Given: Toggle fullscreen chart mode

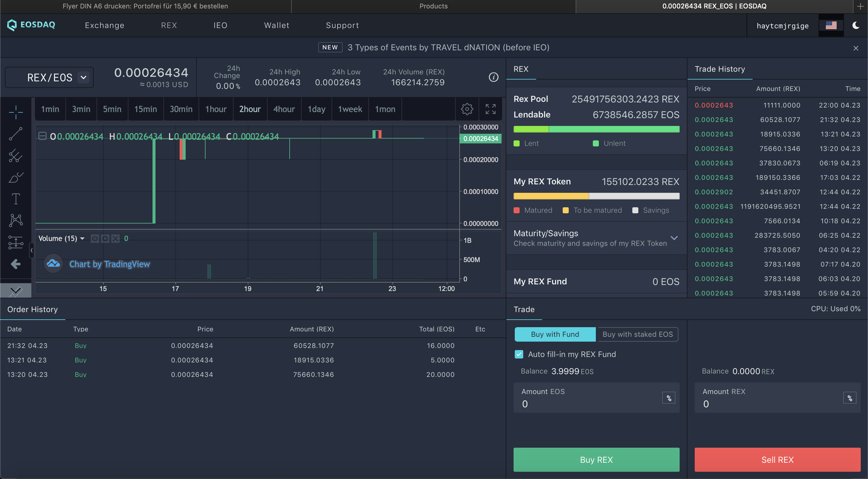Looking at the screenshot, I should (x=491, y=109).
